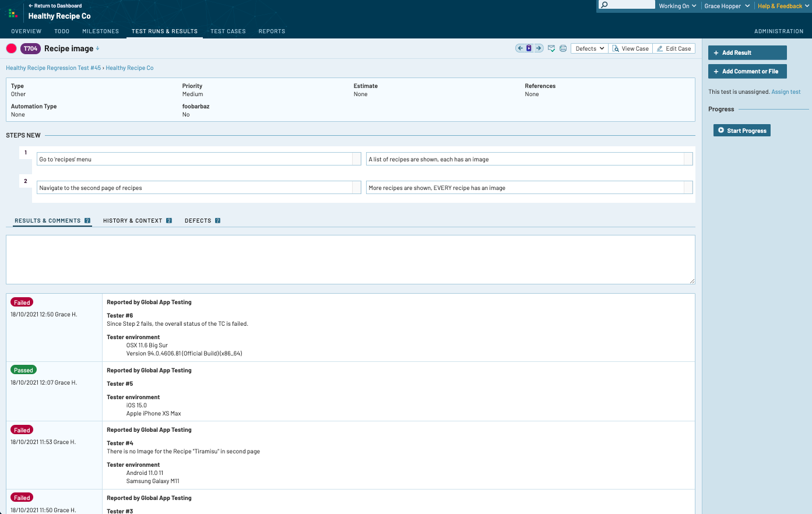Click the Assign test link

pos(786,92)
